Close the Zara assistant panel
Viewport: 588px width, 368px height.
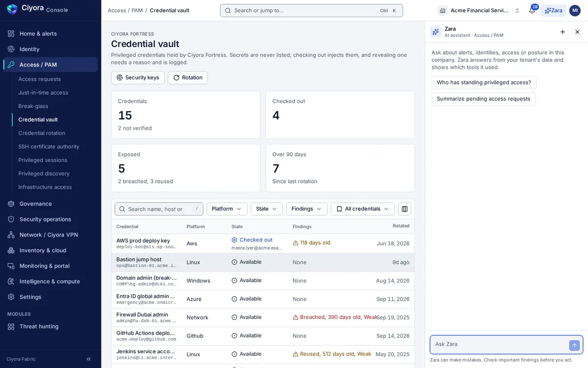(x=577, y=32)
